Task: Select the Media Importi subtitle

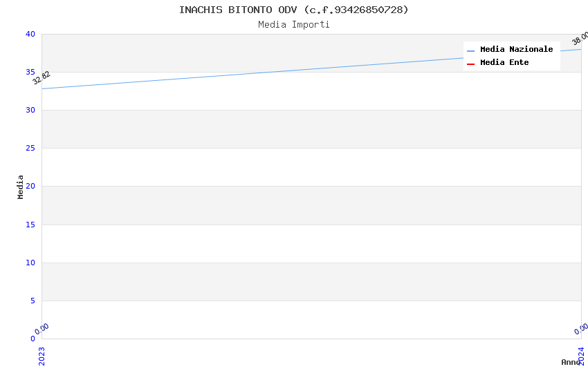Action: pyautogui.click(x=293, y=25)
